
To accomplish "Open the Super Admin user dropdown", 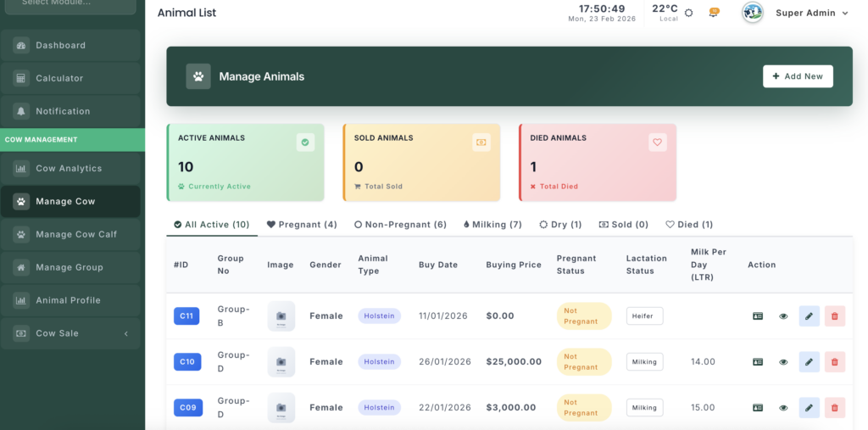I will coord(811,13).
